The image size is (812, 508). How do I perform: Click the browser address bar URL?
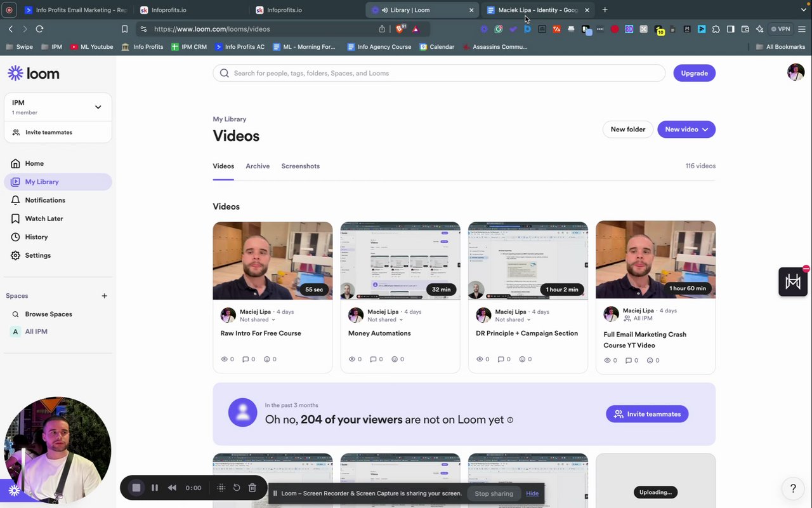(x=212, y=29)
